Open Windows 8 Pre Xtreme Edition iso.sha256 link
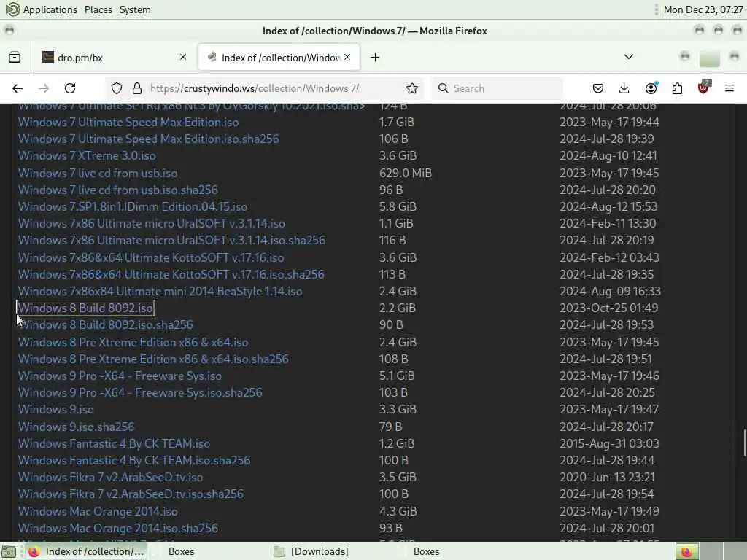This screenshot has width=747, height=560. (x=153, y=359)
